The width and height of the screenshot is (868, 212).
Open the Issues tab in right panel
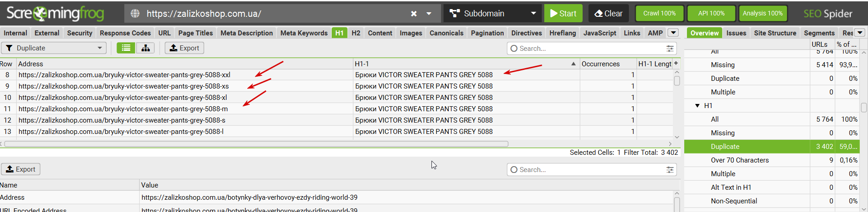[x=736, y=33]
